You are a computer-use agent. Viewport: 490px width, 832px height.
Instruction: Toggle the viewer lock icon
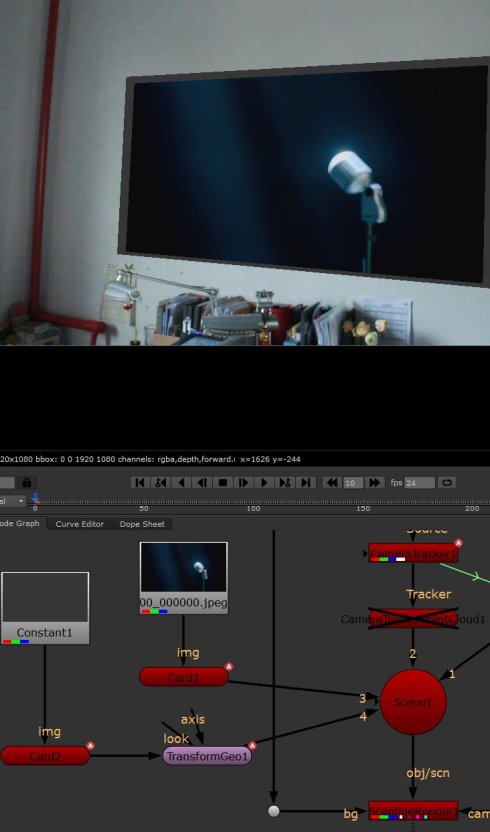pyautogui.click(x=27, y=482)
